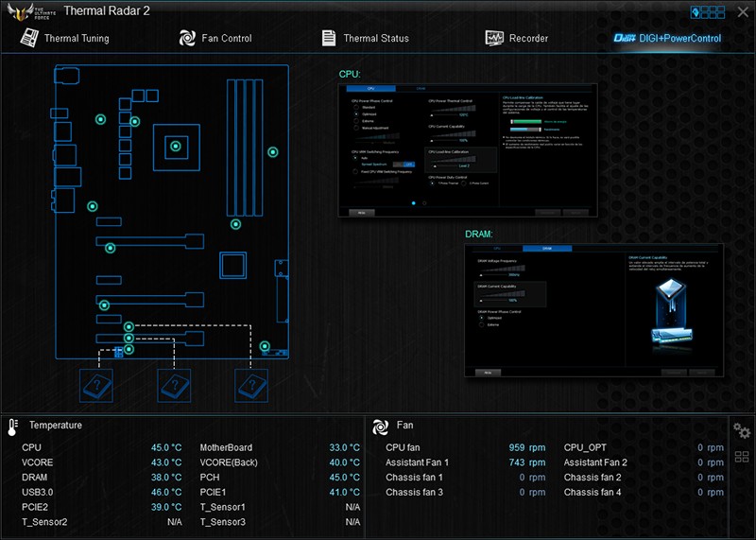Click the Chassis fan 4 row label
756x540 pixels.
593,492
